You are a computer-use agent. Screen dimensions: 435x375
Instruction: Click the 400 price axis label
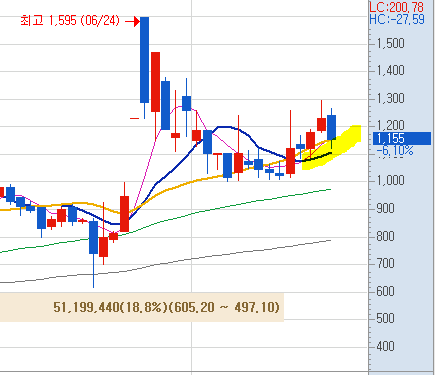(x=385, y=346)
